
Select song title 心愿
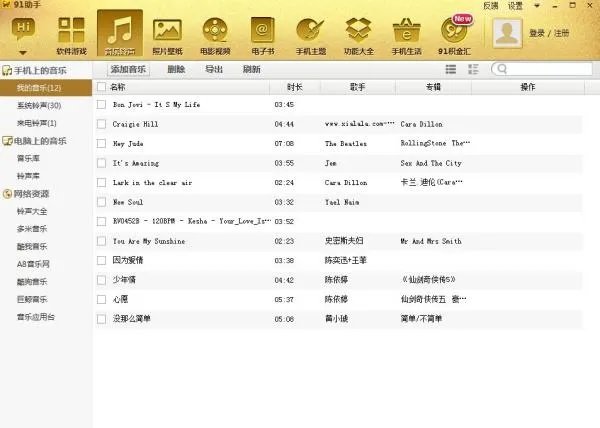[120, 299]
